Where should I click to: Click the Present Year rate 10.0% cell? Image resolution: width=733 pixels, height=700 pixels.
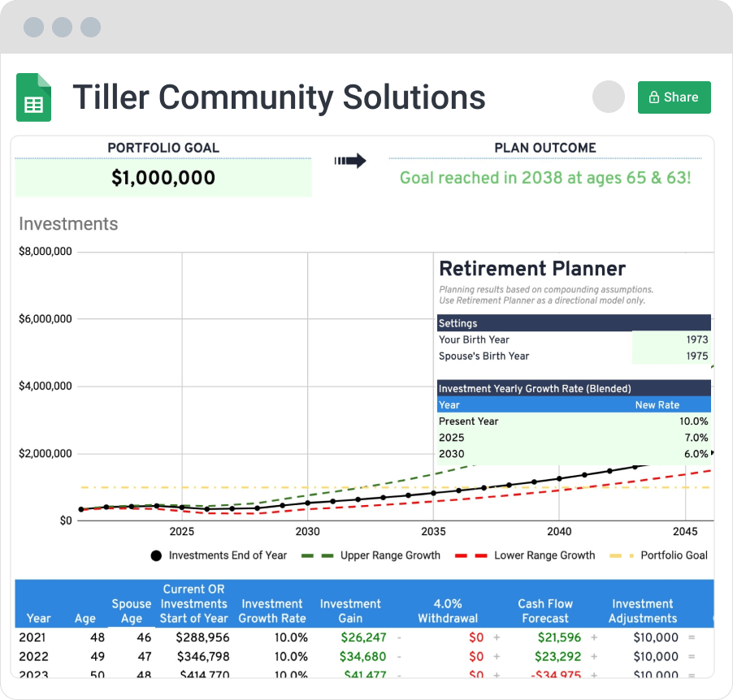pos(693,421)
